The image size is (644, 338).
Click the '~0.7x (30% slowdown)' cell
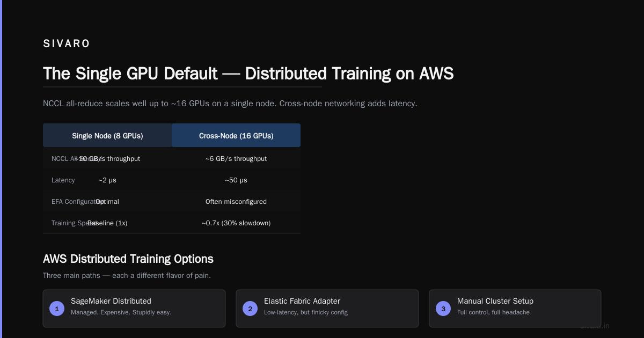236,223
